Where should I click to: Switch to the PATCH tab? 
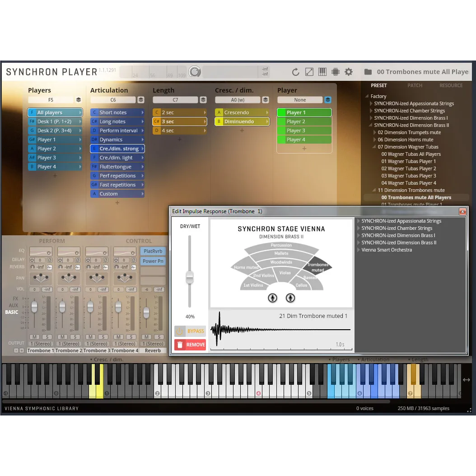pyautogui.click(x=415, y=85)
